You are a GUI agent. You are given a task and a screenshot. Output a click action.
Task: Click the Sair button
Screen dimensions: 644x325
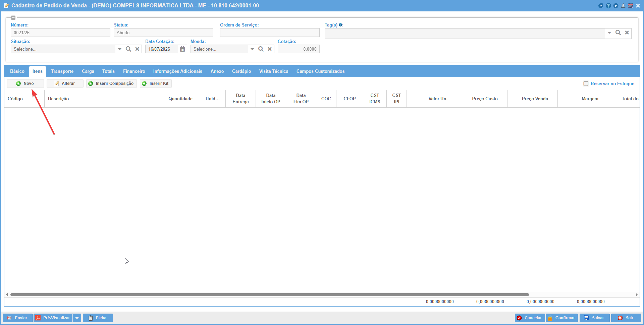point(626,318)
